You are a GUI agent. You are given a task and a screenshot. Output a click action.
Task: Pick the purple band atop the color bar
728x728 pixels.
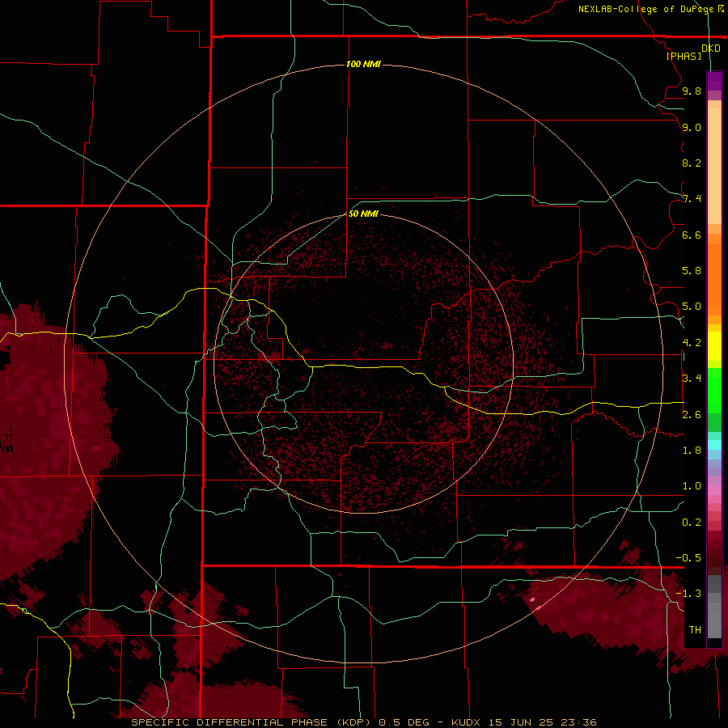(714, 81)
